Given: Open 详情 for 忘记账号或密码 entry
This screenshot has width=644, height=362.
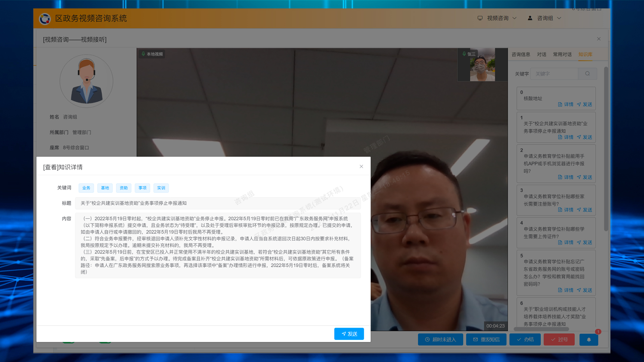Looking at the screenshot, I should tap(566, 290).
